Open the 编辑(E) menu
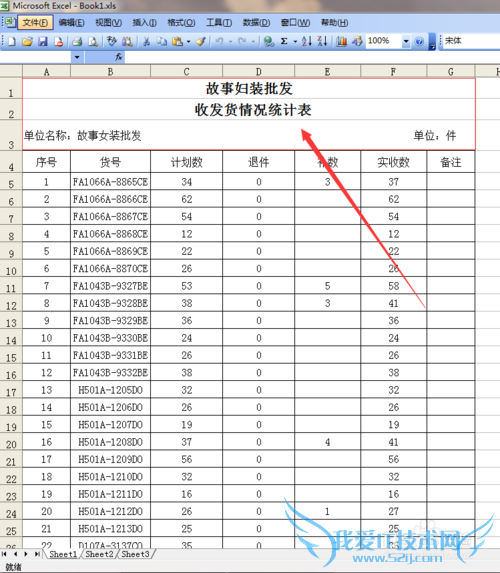Image resolution: width=500 pixels, height=573 pixels. pos(72,23)
